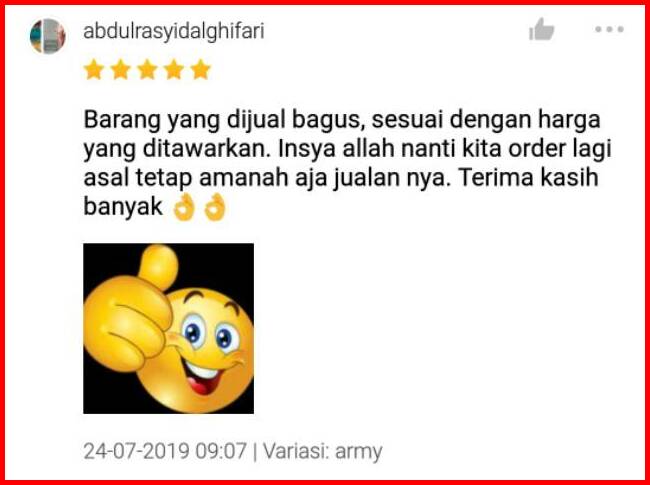650x485 pixels.
Task: Select the fourth yellow rating star
Action: (174, 69)
